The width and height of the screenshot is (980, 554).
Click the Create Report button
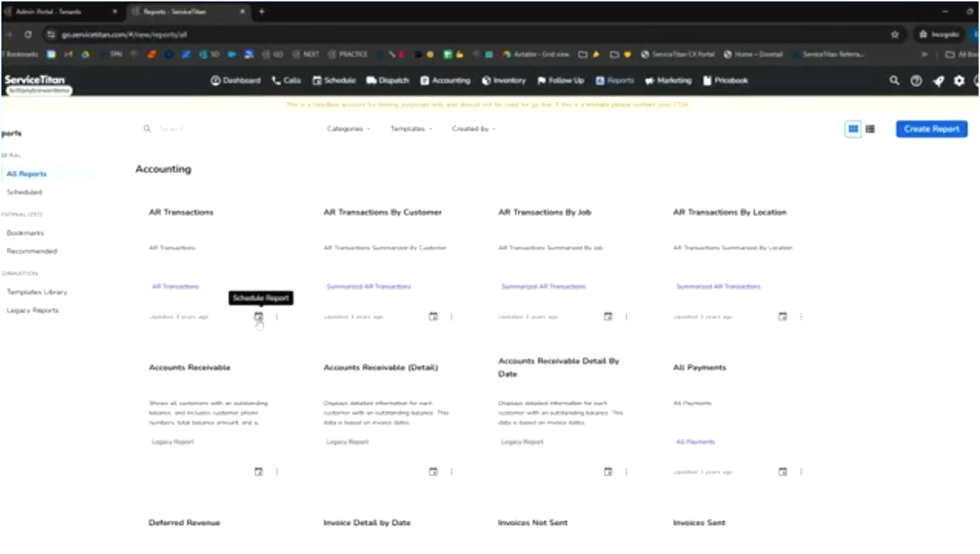coord(931,129)
